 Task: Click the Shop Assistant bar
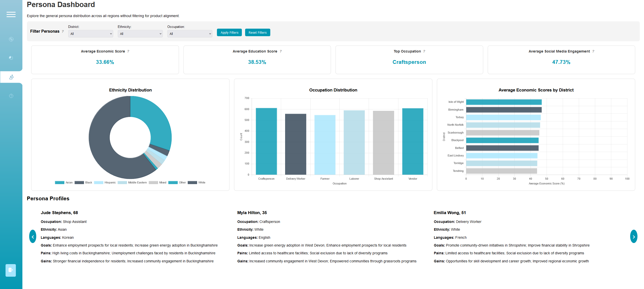pos(383,143)
